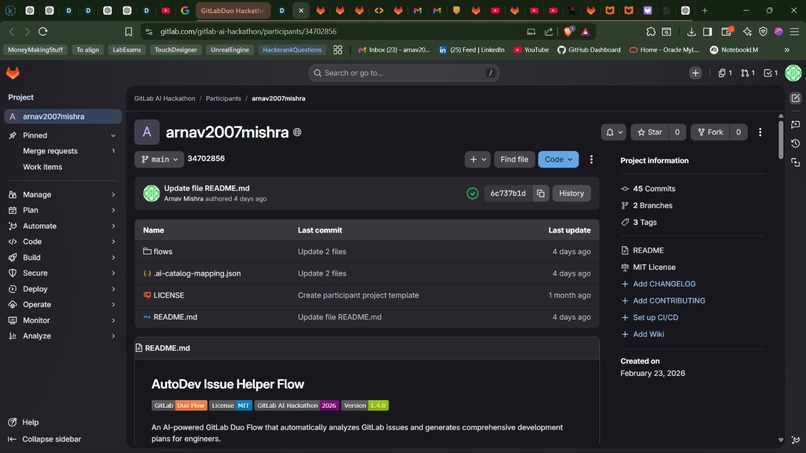Viewport: 806px width, 453px height.
Task: Toggle the browser sidebar panel icon
Action: click(708, 31)
